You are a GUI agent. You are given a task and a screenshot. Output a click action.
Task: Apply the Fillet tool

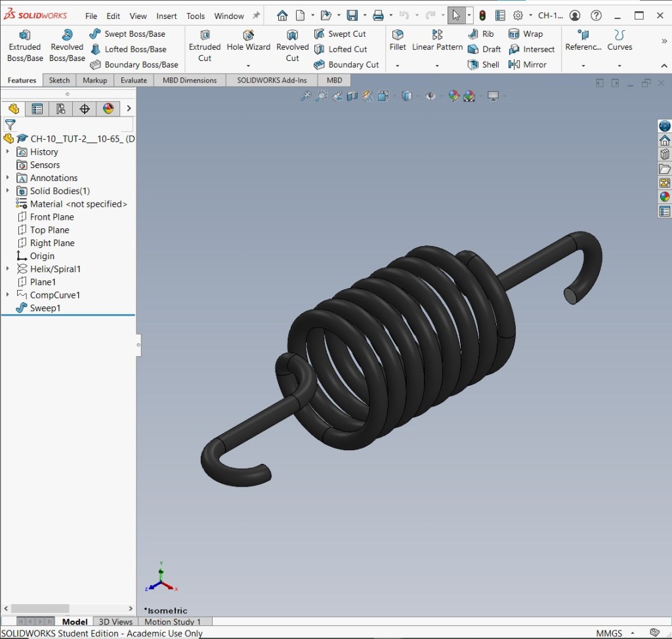(x=397, y=41)
